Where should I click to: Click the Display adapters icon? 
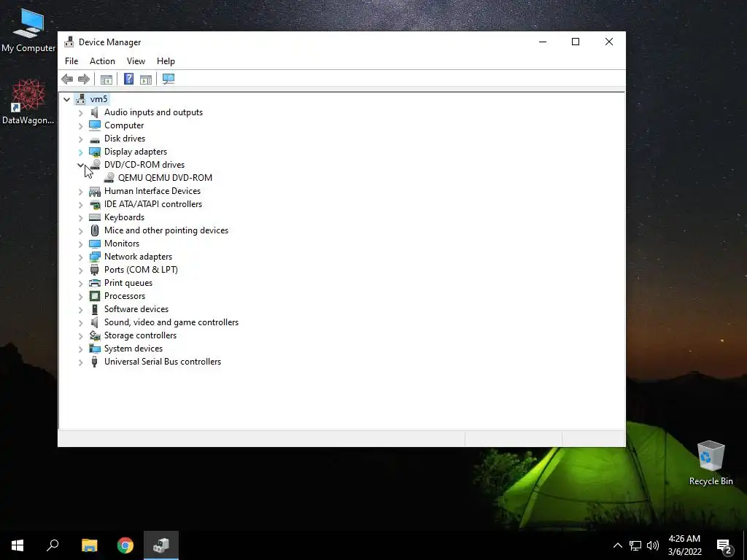pyautogui.click(x=95, y=152)
